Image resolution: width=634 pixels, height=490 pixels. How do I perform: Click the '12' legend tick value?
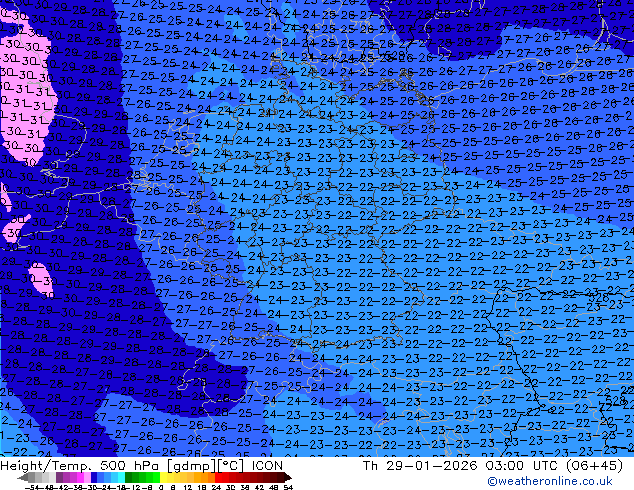pyautogui.click(x=188, y=488)
